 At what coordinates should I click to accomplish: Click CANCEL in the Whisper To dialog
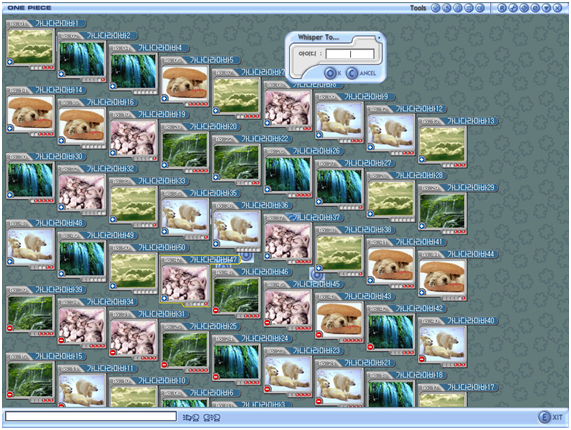[361, 73]
